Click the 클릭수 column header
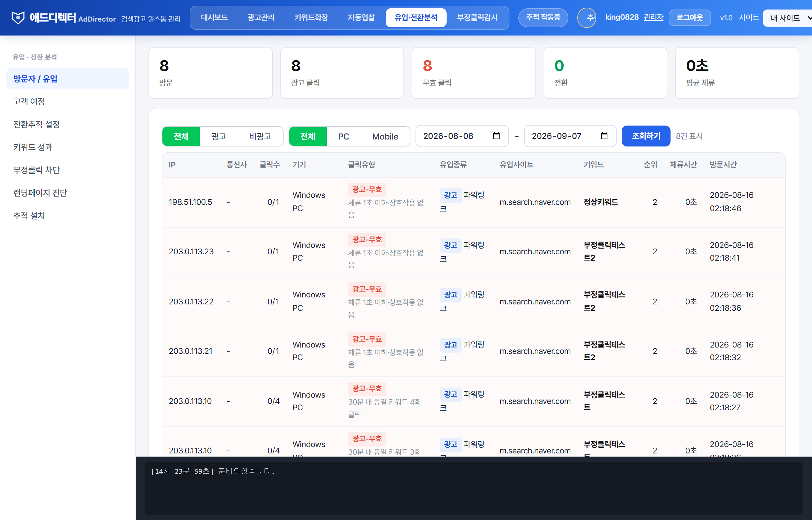This screenshot has height=520, width=812. click(270, 165)
